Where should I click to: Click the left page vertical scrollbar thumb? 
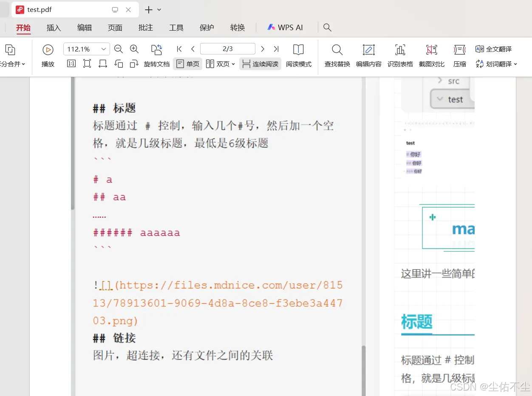[73, 143]
